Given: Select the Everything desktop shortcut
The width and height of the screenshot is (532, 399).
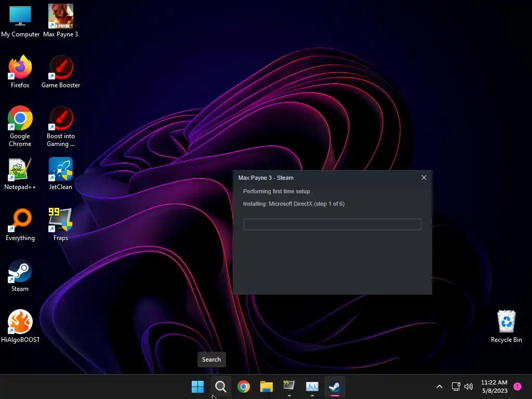Looking at the screenshot, I should [x=20, y=224].
